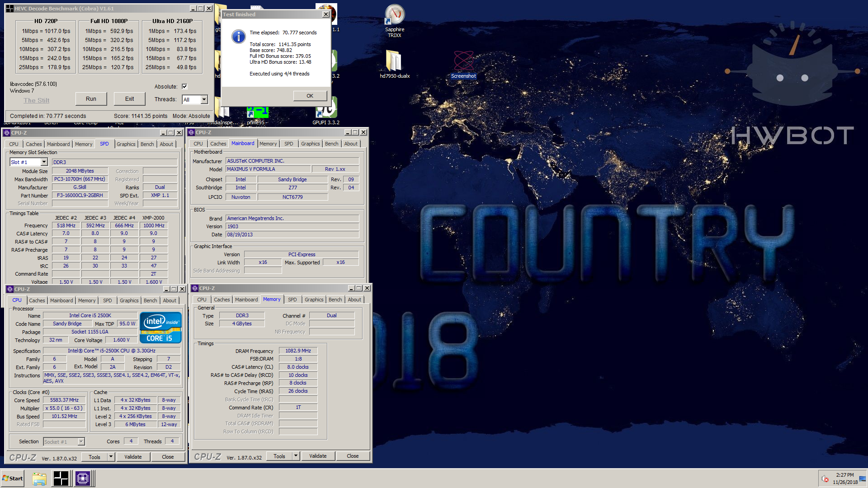The height and width of the screenshot is (488, 868).
Task: Expand Tools dropdown arrow in CPU window
Action: pyautogui.click(x=111, y=457)
